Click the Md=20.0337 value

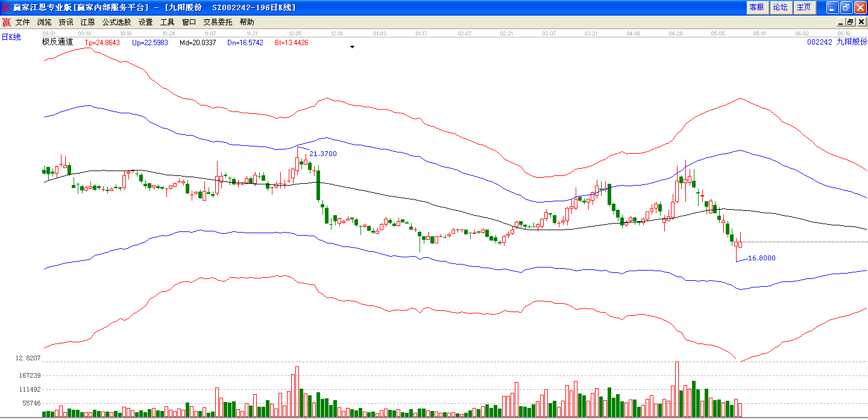point(198,43)
